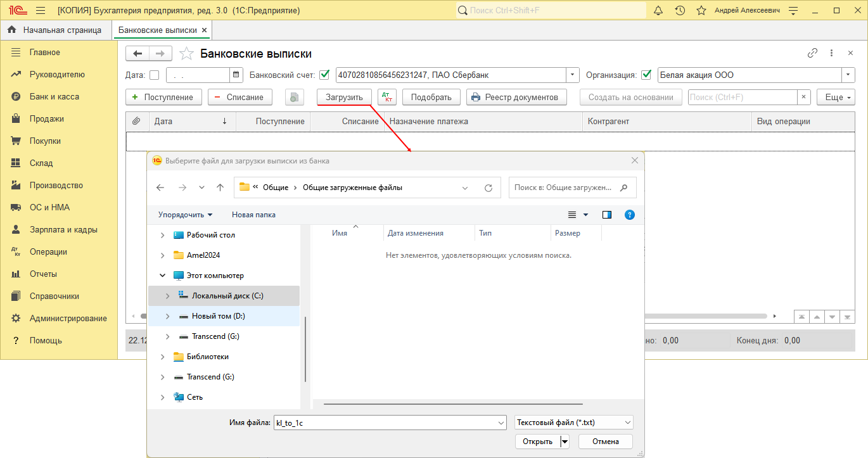
Task: Open the service settings icon beside the user name
Action: 794,11
